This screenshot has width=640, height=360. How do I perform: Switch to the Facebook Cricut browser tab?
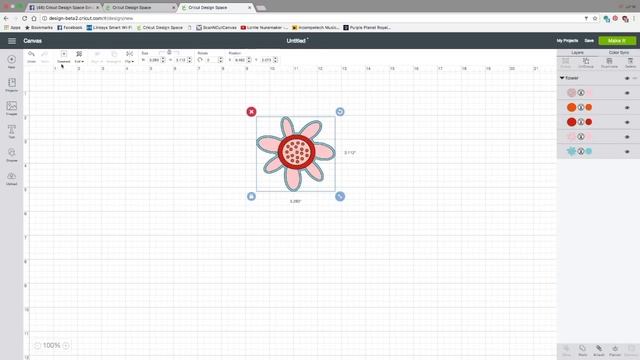pyautogui.click(x=64, y=7)
